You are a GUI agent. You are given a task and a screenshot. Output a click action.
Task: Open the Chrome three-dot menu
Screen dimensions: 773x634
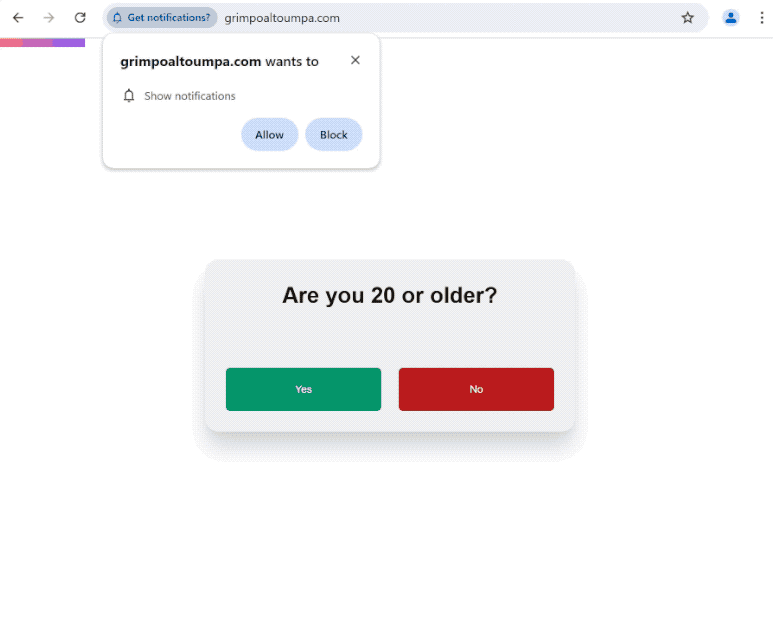point(761,18)
